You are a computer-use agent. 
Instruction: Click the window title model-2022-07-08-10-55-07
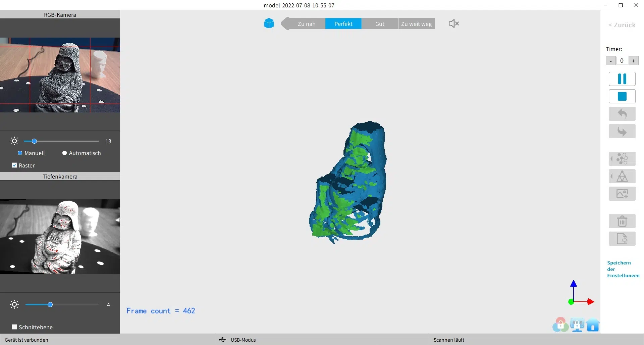point(299,5)
